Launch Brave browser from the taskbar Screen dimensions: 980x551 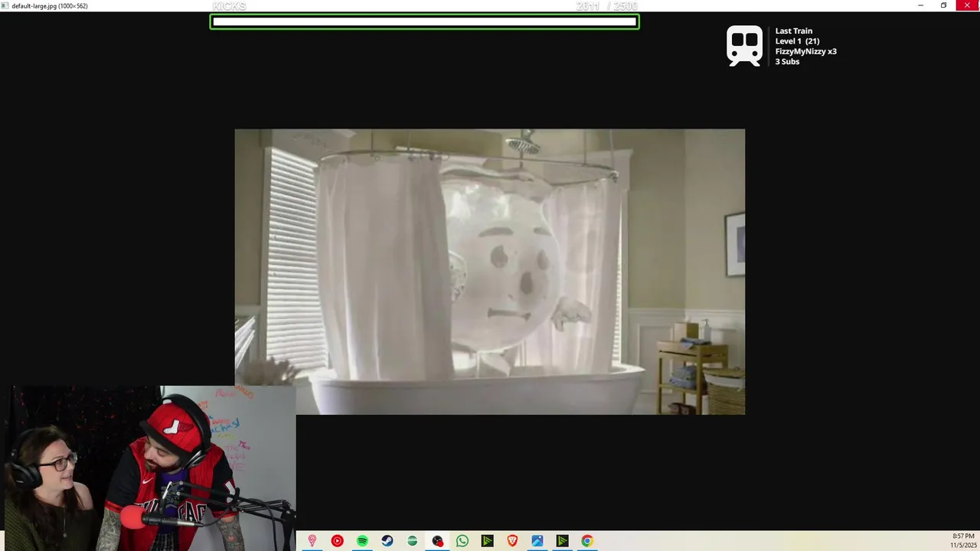coord(512,541)
